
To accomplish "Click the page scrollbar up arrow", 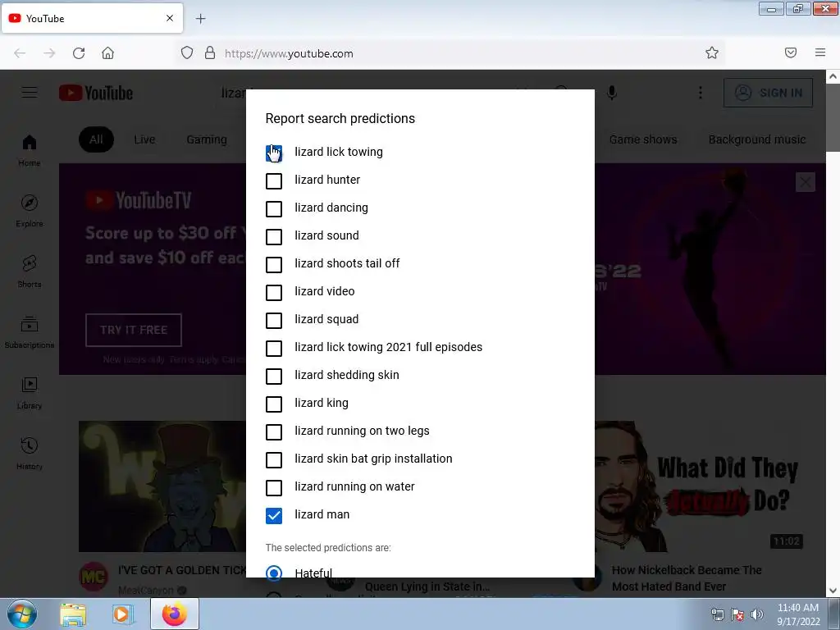I will click(x=833, y=76).
